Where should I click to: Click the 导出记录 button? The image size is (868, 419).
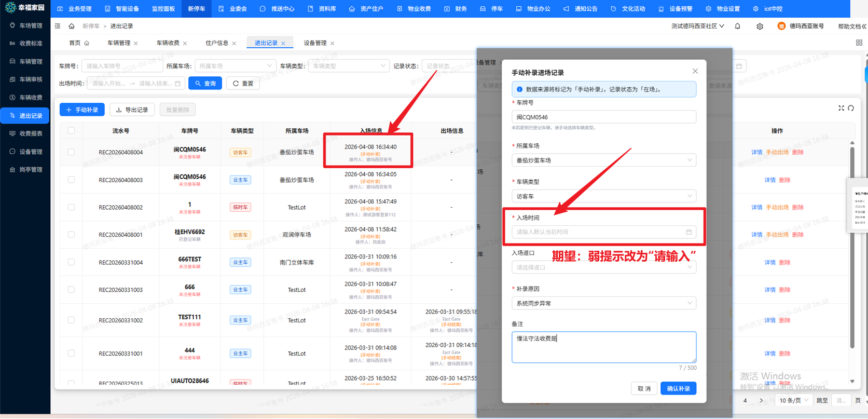pos(132,110)
